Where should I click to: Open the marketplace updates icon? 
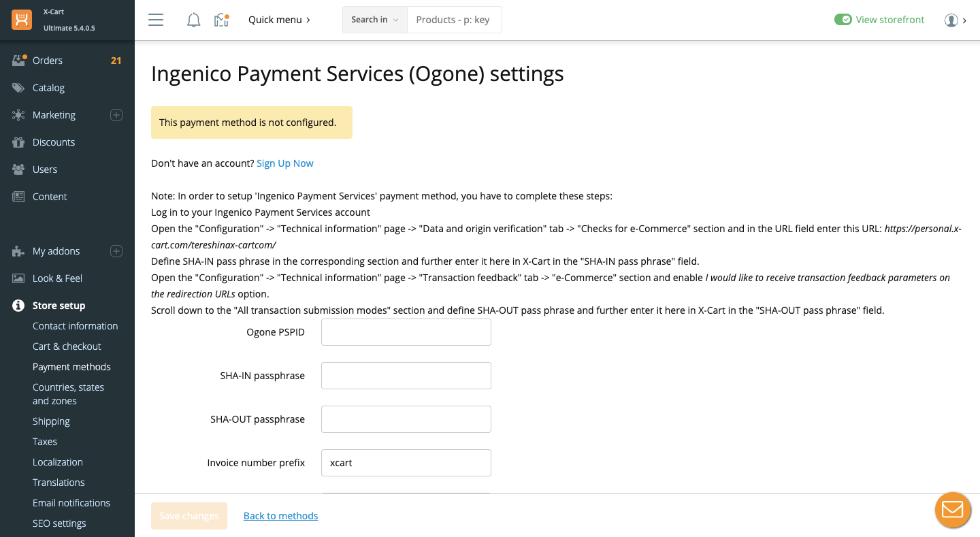click(221, 20)
